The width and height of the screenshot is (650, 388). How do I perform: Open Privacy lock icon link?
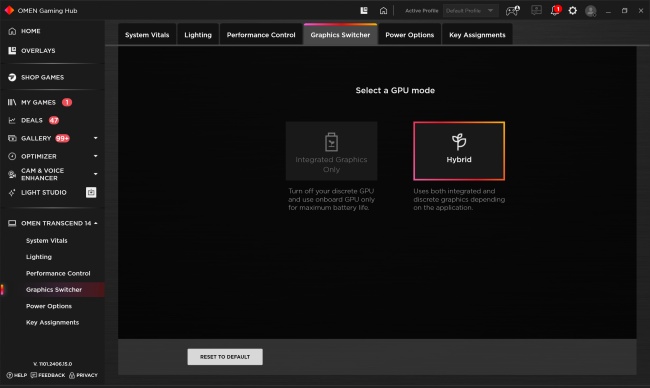tap(72, 375)
